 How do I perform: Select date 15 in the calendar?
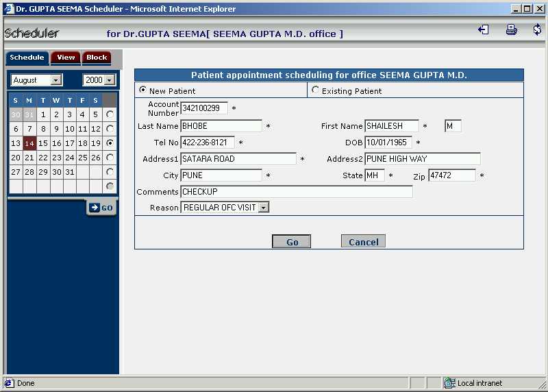(43, 143)
